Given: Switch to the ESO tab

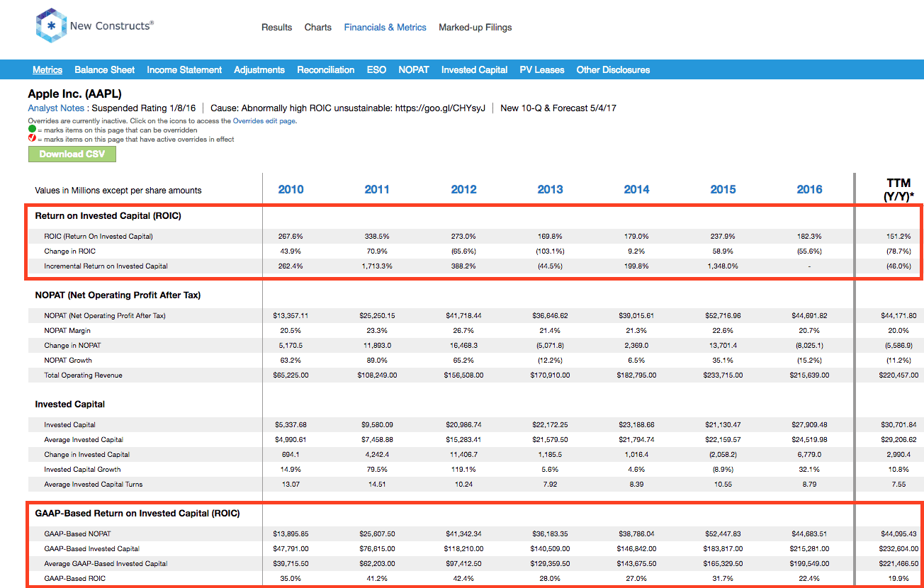Looking at the screenshot, I should [376, 69].
